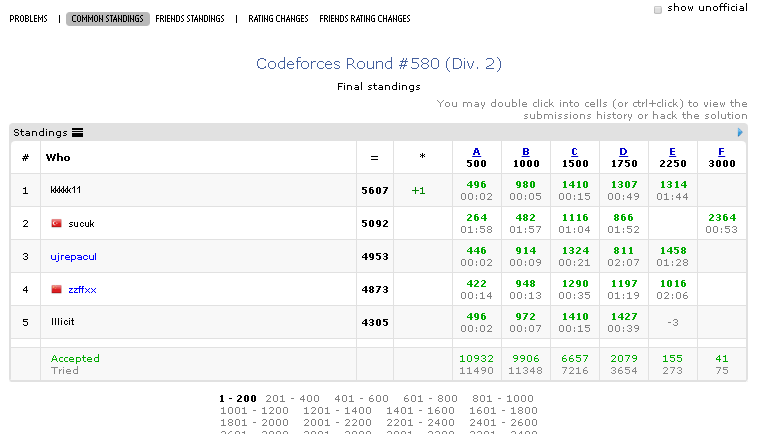This screenshot has width=759, height=434.
Task: Open Illicit user profile
Action: [63, 322]
